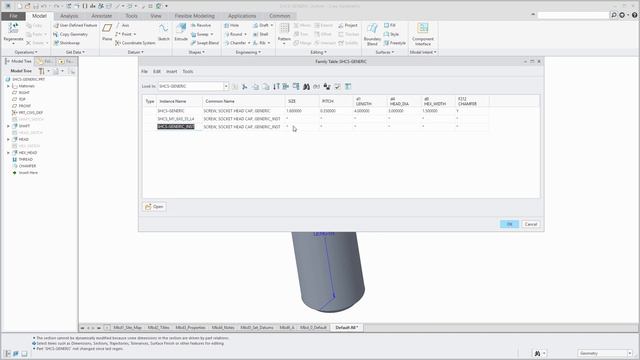Open the Edit menu in Family Table

[157, 71]
